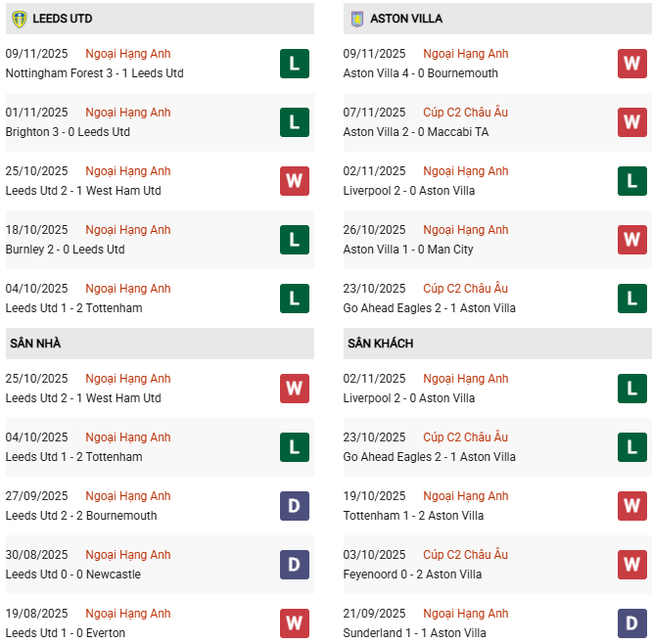The width and height of the screenshot is (652, 644).
Task: Open Cúp C2 Châu Âu link dated 07/11/2025
Action: tap(465, 113)
